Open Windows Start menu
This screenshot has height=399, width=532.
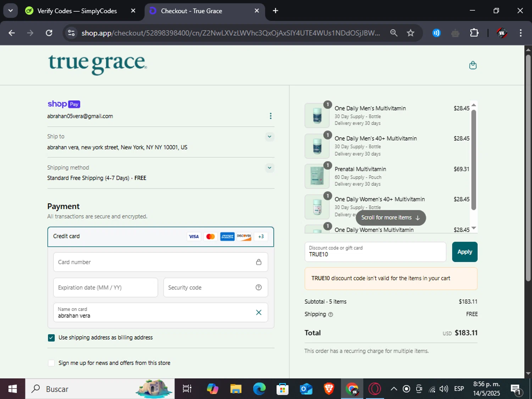pyautogui.click(x=12, y=389)
